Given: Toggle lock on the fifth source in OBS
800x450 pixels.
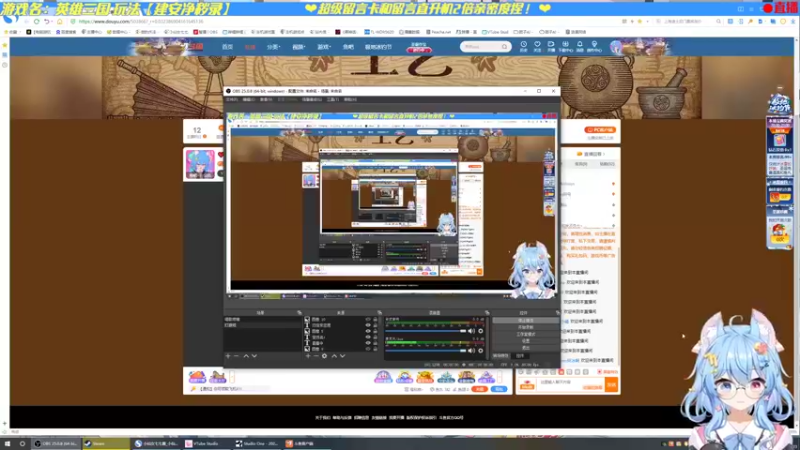Looking at the screenshot, I should coord(375,343).
